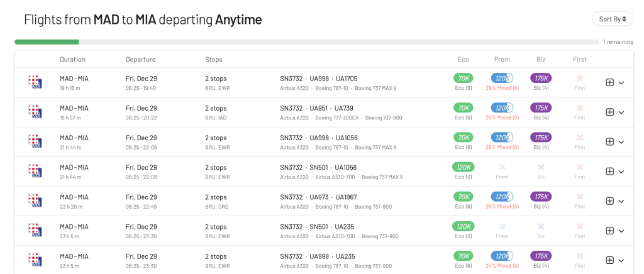Click plus icon on SN501 · UA235 row

pyautogui.click(x=610, y=231)
